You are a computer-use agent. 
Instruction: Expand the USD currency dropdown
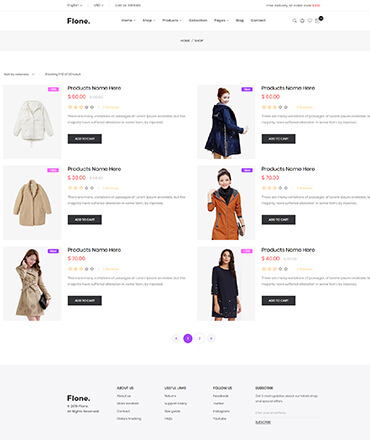tap(98, 5)
